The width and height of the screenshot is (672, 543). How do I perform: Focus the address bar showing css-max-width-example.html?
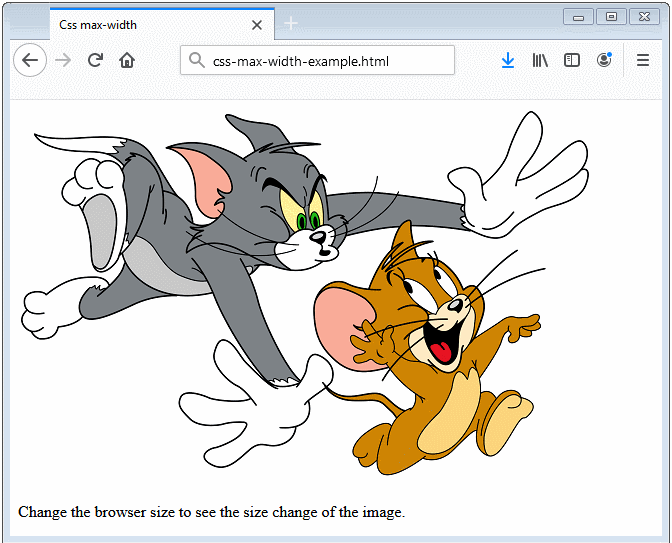pos(317,60)
